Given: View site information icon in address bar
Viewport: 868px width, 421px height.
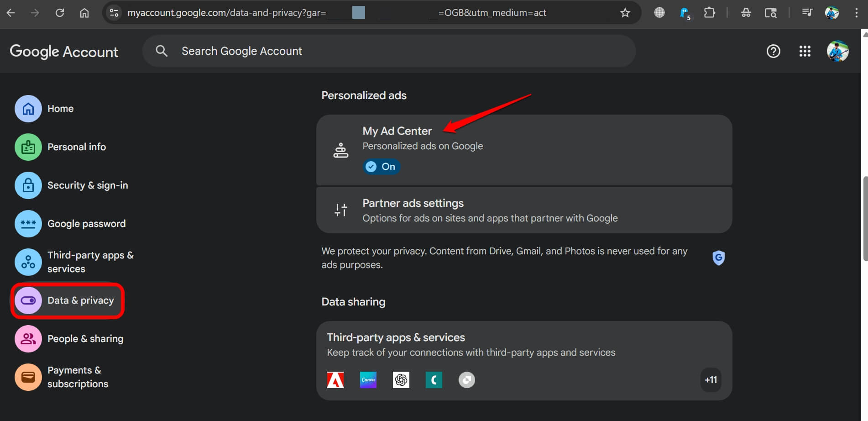Looking at the screenshot, I should (114, 13).
